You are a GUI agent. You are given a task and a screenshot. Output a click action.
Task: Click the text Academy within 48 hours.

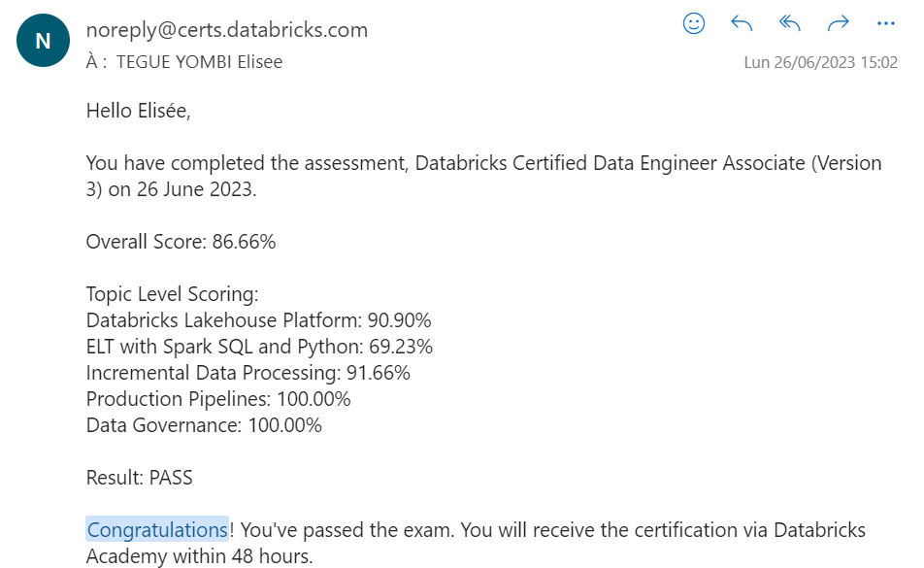click(199, 555)
